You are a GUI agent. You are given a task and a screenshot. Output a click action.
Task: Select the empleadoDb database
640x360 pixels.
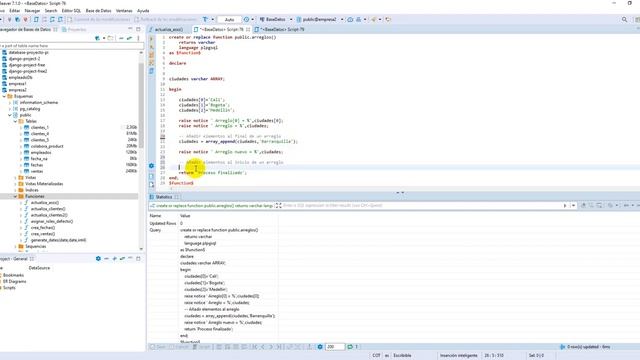tap(20, 78)
